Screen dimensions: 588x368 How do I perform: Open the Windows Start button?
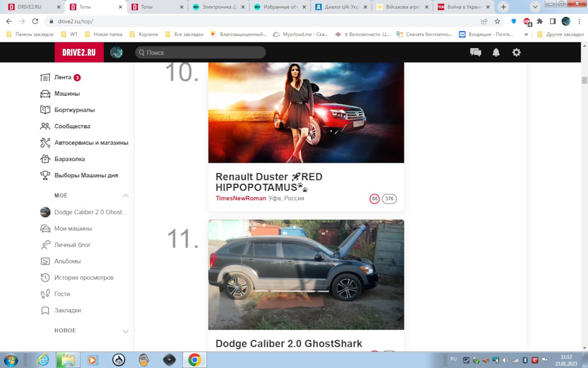pos(10,360)
